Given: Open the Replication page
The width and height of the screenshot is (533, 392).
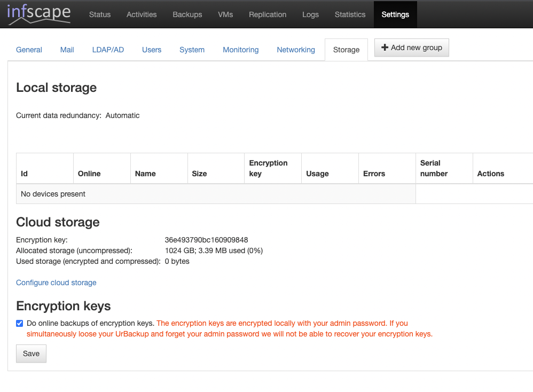Looking at the screenshot, I should click(267, 14).
